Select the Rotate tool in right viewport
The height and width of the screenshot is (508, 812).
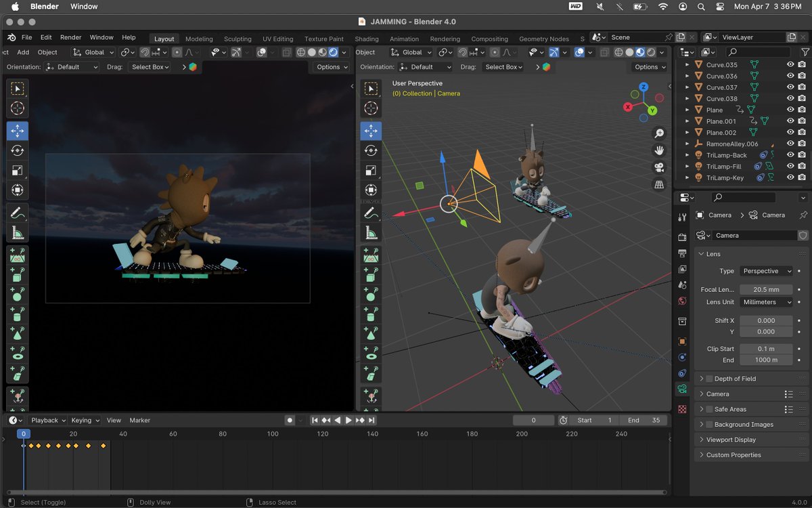tap(371, 150)
